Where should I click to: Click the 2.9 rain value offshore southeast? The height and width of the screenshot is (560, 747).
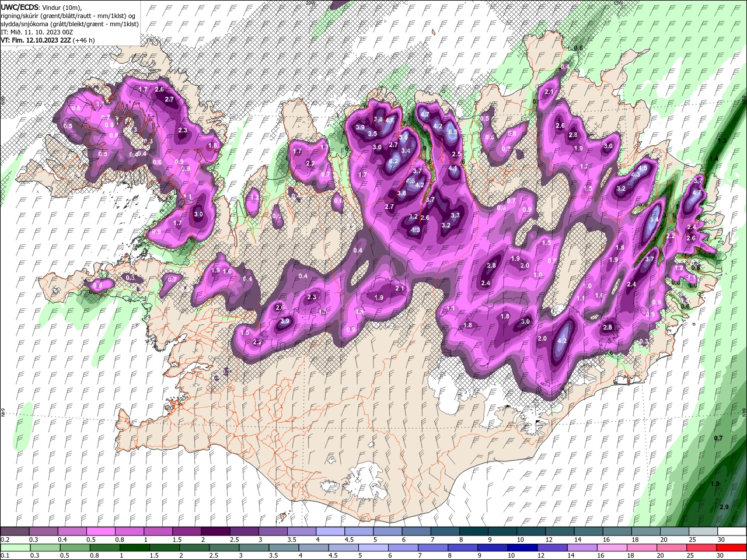(x=724, y=507)
